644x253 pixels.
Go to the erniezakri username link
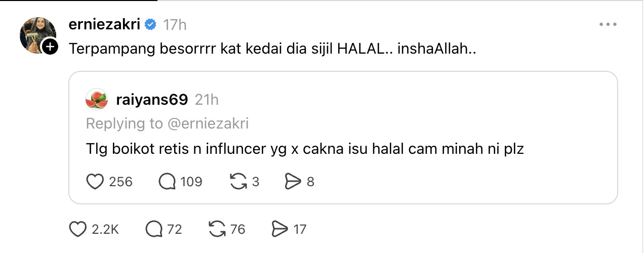(x=104, y=24)
